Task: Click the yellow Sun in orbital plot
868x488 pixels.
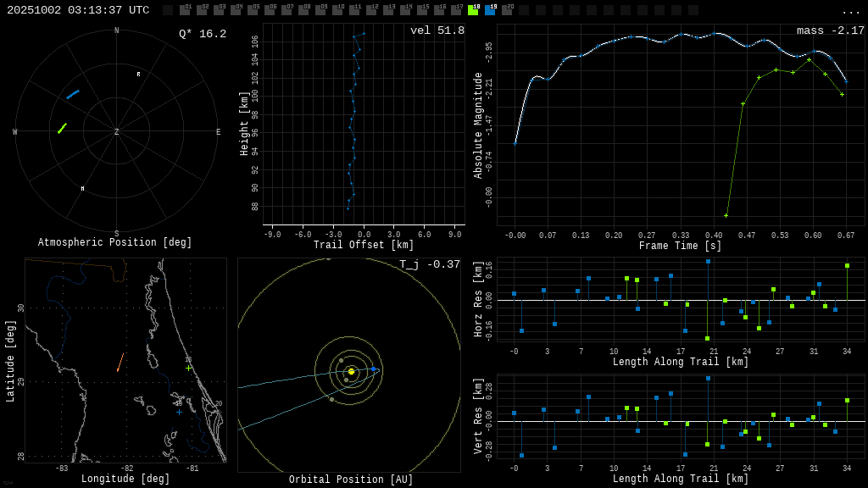Action: [351, 371]
